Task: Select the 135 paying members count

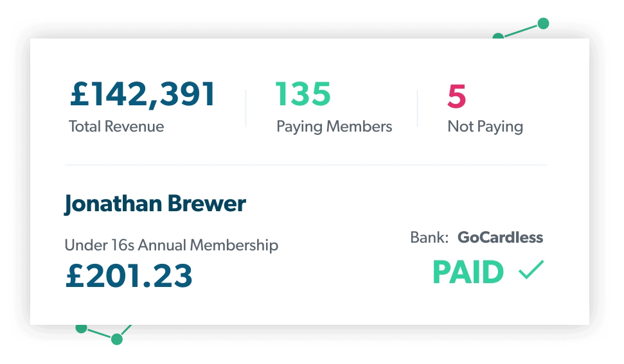Action: coord(303,94)
